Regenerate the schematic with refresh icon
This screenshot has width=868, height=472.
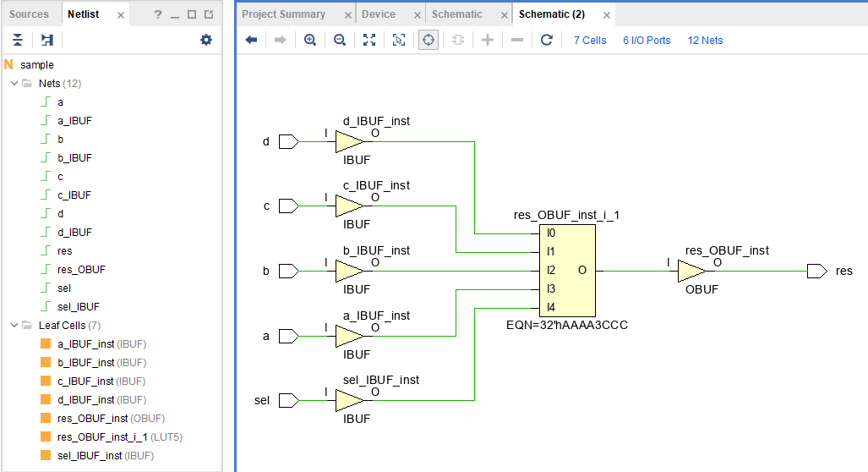(x=547, y=40)
